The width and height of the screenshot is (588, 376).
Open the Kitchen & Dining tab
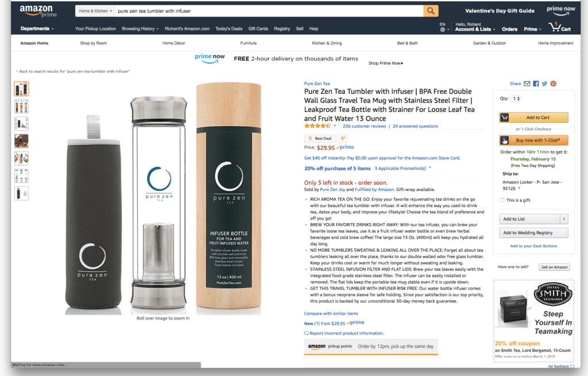coord(327,43)
